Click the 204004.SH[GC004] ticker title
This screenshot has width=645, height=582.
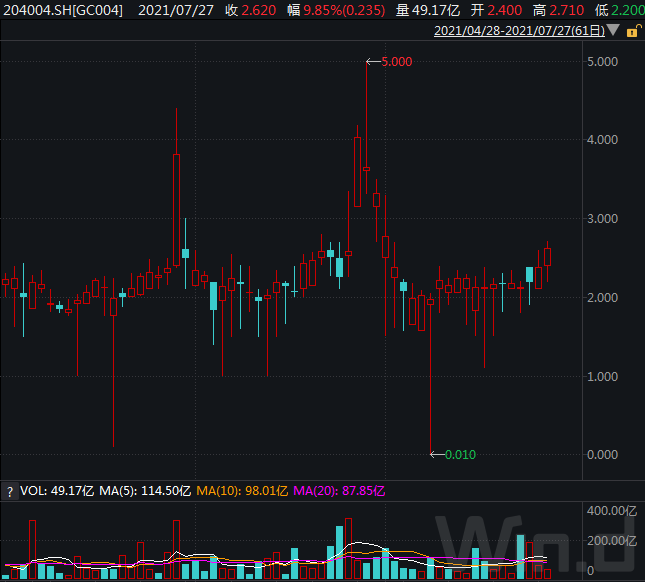[63, 10]
